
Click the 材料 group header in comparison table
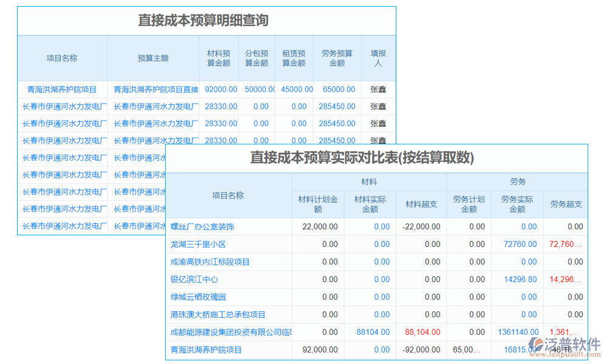pos(369,179)
